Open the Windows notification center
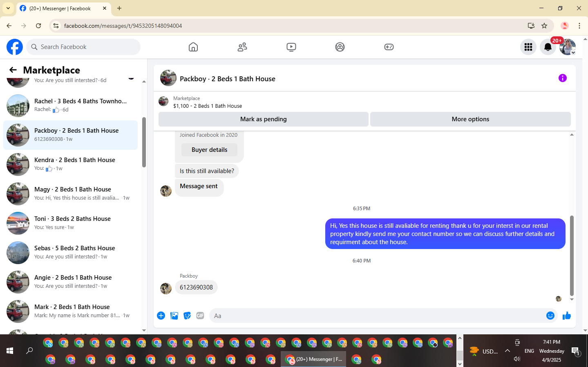Image resolution: width=588 pixels, height=367 pixels. [x=575, y=351]
